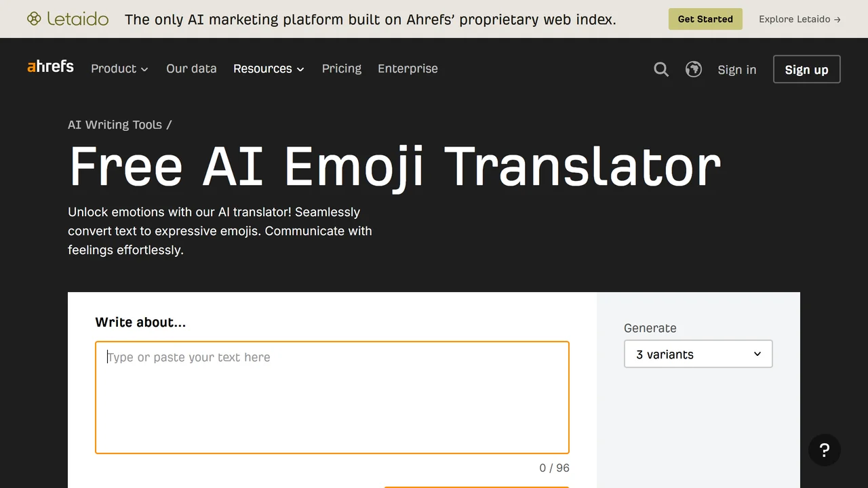This screenshot has width=868, height=488.
Task: Click the Sign up button
Action: (807, 69)
